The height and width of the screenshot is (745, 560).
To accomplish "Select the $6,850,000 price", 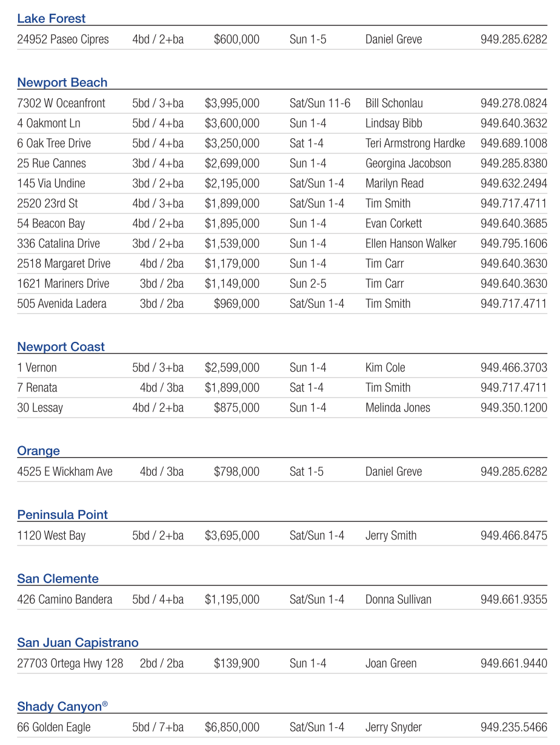I will click(232, 727).
